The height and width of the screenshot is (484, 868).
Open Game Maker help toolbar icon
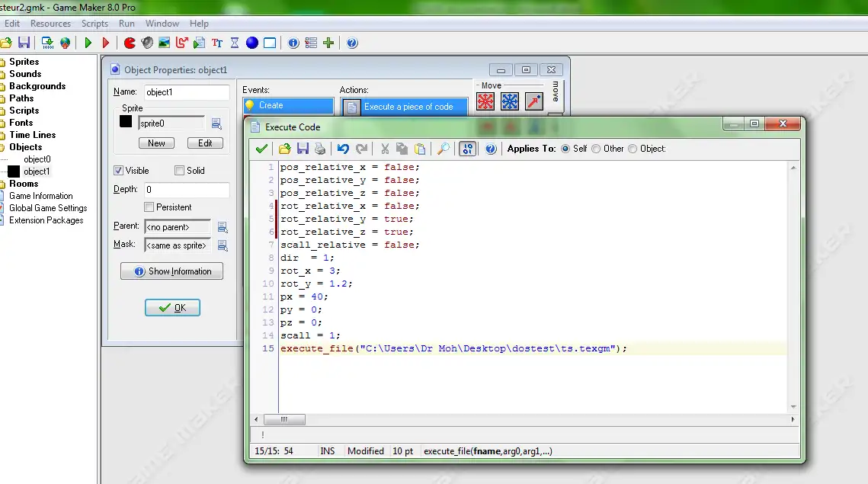pyautogui.click(x=352, y=43)
